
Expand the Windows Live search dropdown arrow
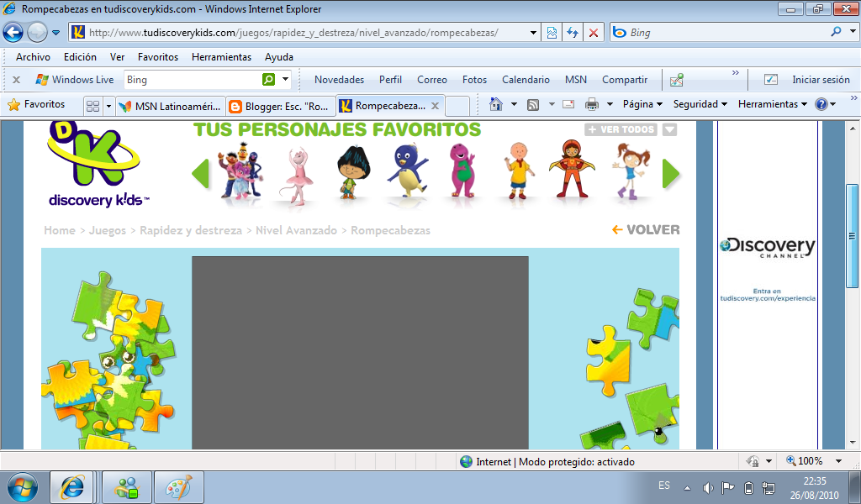click(286, 80)
